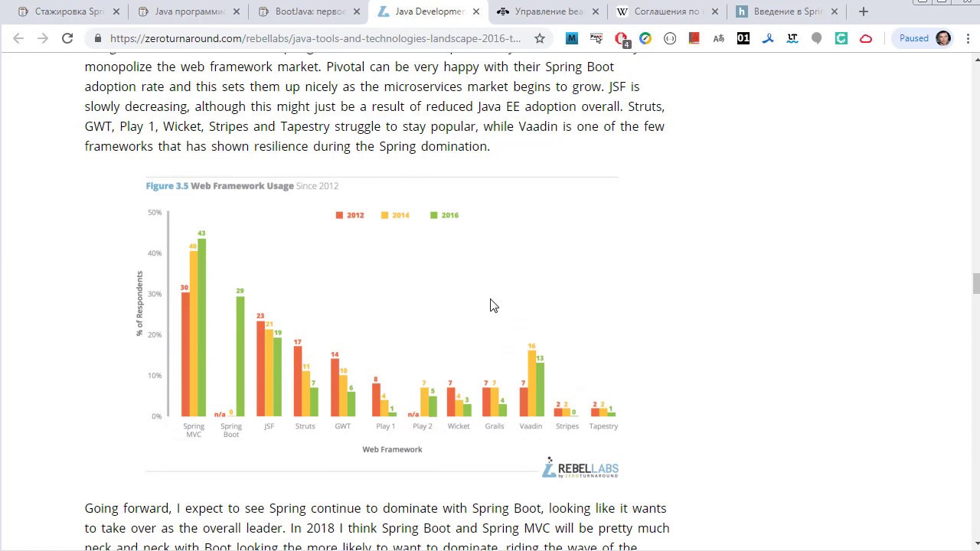Close the Введение в Spring tab
This screenshot has height=551, width=980.
click(x=835, y=11)
